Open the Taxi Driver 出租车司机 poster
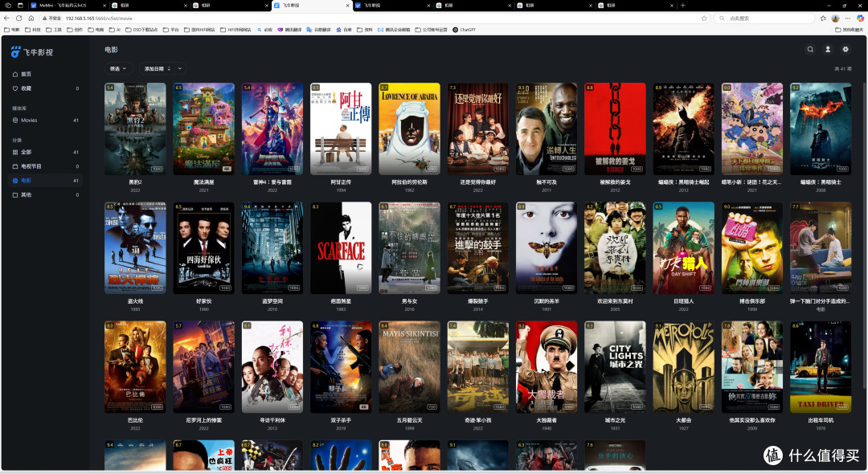This screenshot has height=474, width=868. [821, 366]
